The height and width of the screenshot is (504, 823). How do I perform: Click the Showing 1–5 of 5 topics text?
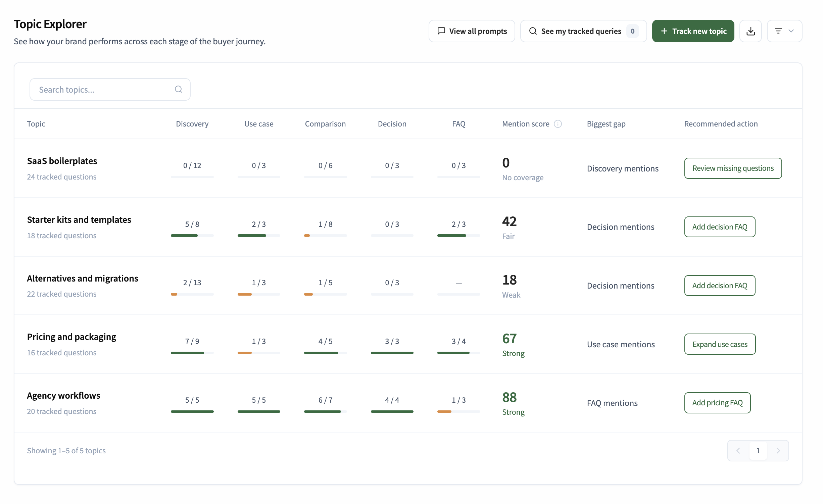coord(66,451)
